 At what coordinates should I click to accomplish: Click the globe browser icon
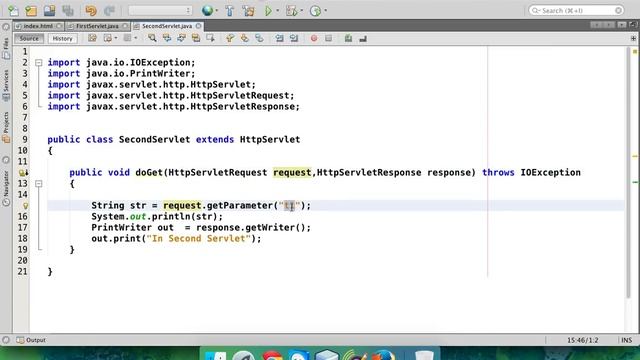[x=207, y=11]
